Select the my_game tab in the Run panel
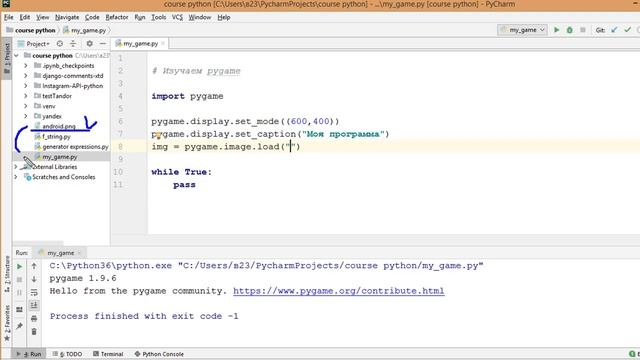The width and height of the screenshot is (640, 360). pos(60,253)
